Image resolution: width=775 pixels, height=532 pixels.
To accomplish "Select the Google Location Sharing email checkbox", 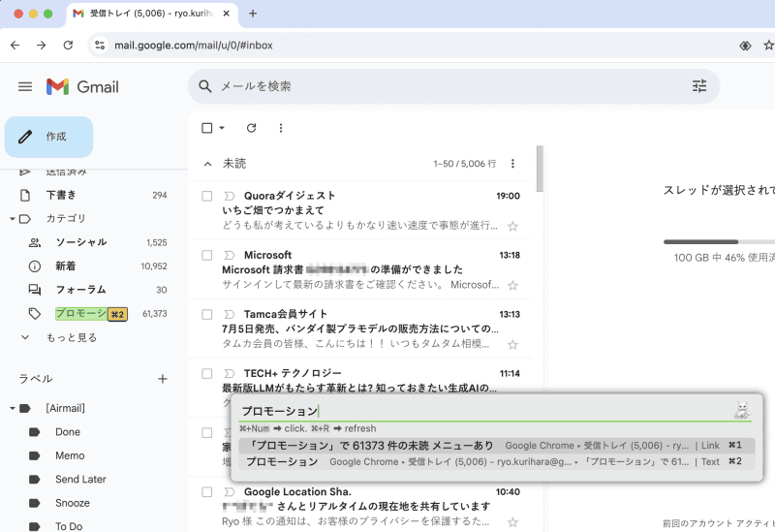I will coord(207,492).
